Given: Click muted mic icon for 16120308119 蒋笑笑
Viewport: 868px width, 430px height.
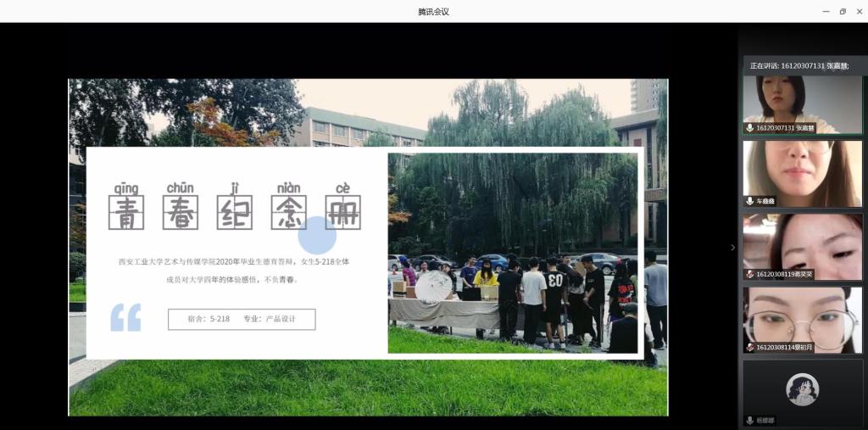Looking at the screenshot, I should tap(750, 274).
